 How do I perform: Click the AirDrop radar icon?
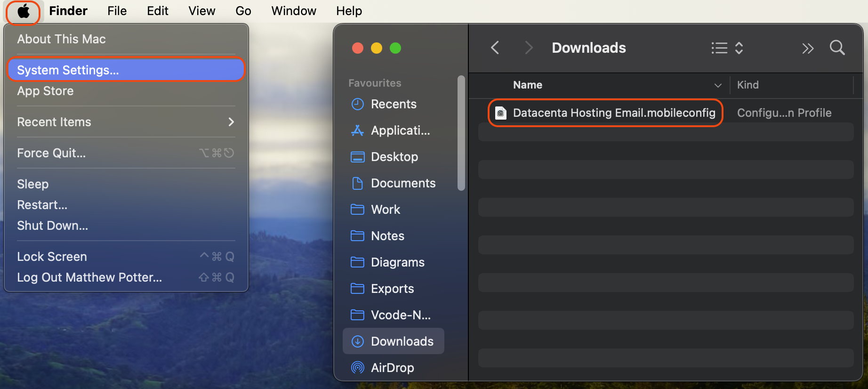pyautogui.click(x=358, y=368)
